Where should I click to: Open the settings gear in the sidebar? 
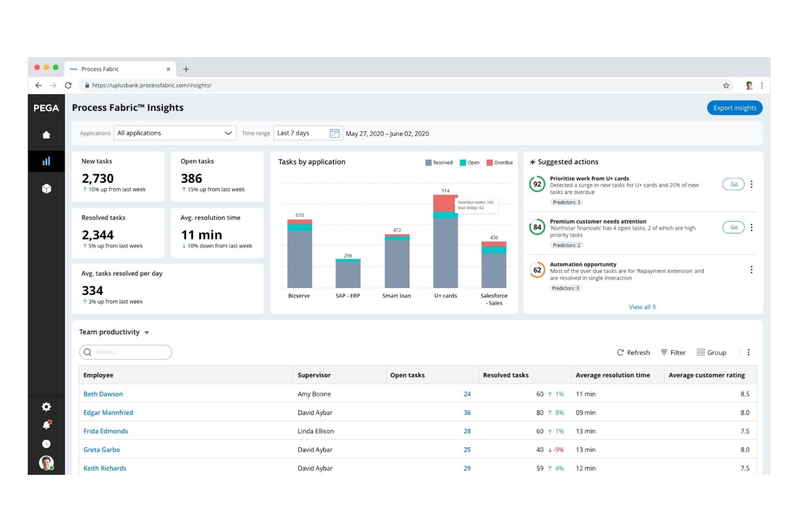(46, 407)
